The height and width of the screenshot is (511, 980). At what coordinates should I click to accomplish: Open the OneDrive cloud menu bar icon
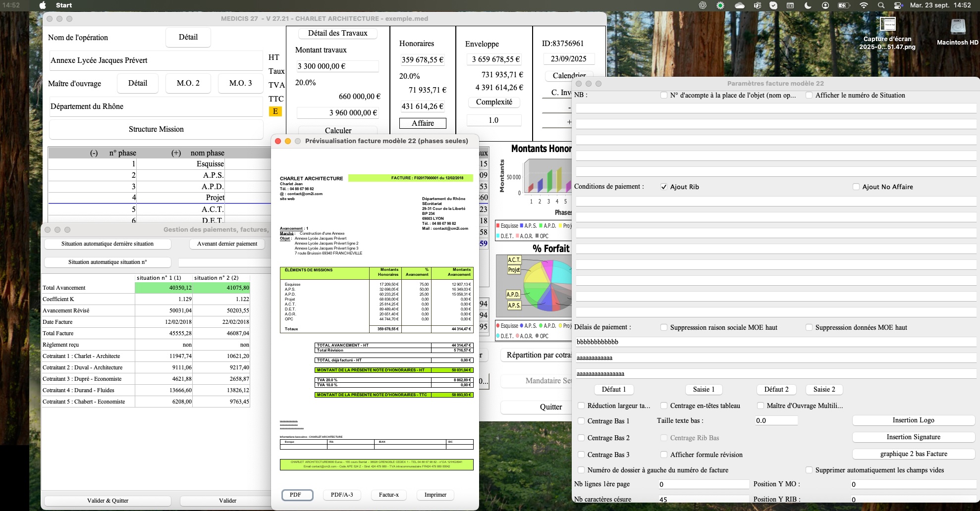click(739, 5)
